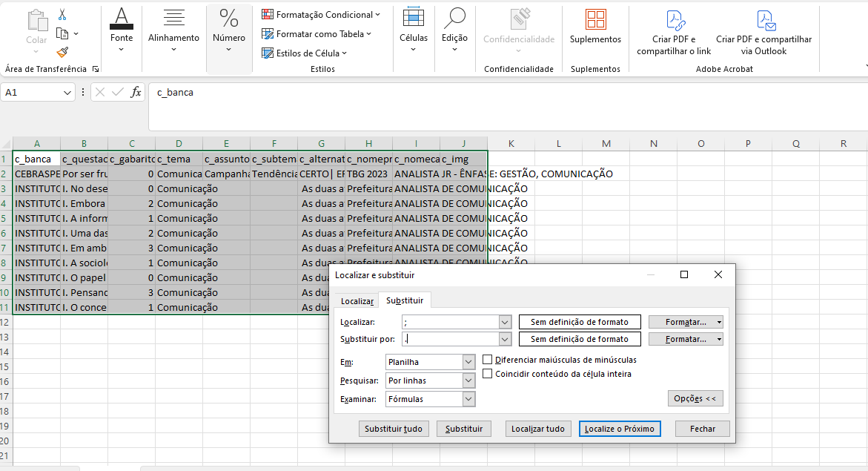Click the Fechar button
Image resolution: width=868 pixels, height=471 pixels.
tap(703, 429)
